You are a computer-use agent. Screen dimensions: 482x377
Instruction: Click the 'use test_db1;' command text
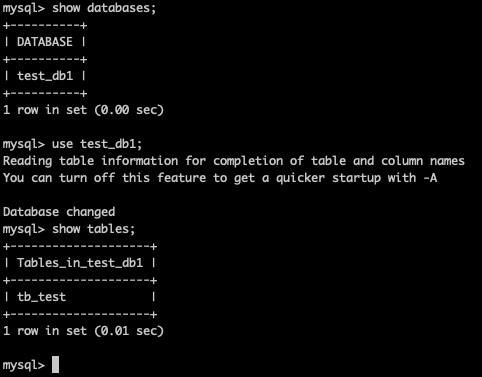[97, 144]
